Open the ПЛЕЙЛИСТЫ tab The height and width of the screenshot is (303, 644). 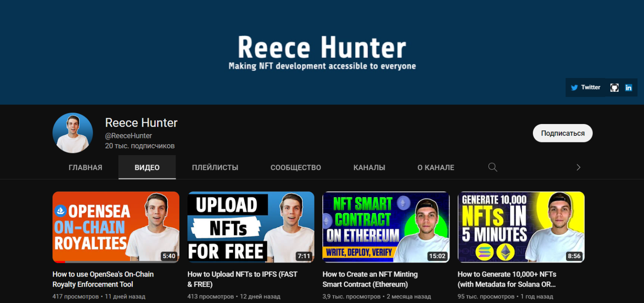215,168
